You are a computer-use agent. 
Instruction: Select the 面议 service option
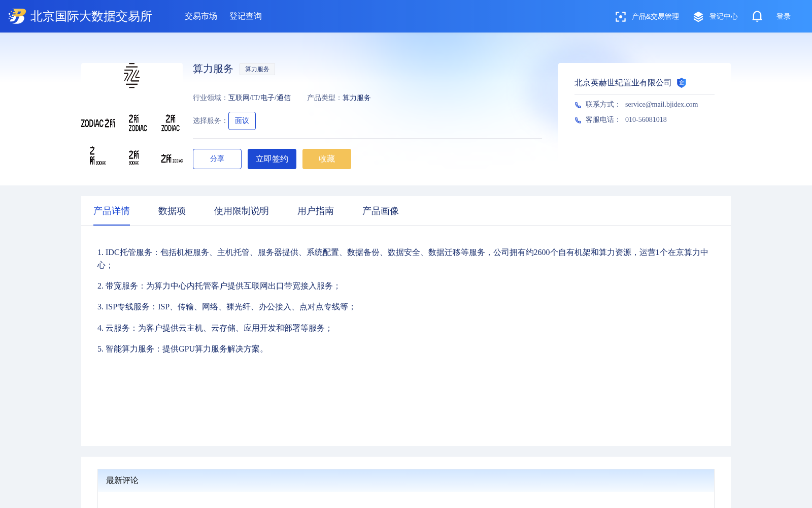click(x=242, y=121)
